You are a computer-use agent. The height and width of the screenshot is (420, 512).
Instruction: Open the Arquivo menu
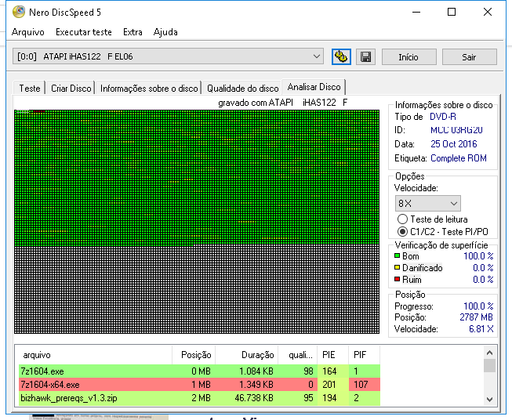(28, 32)
